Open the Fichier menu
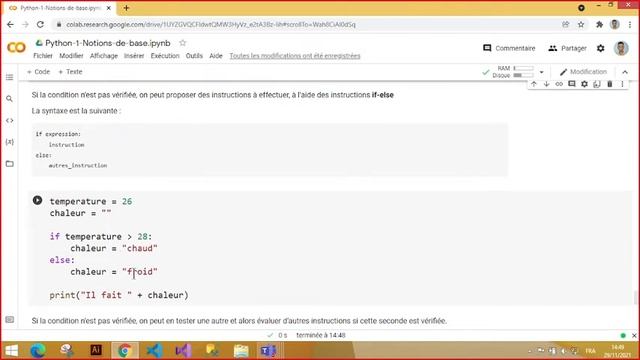Viewport: 640px width, 360px height. [x=43, y=56]
